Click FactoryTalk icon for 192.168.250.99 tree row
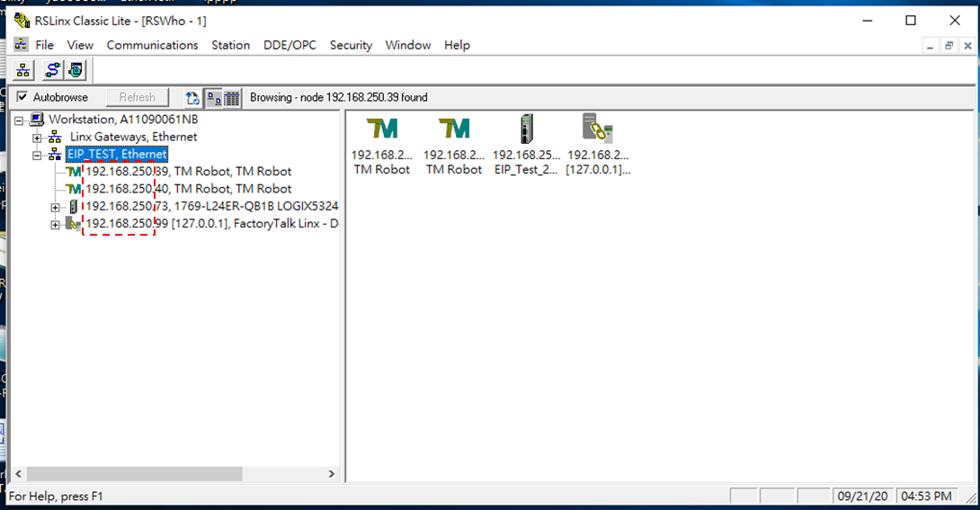The image size is (980, 510). coord(74,224)
